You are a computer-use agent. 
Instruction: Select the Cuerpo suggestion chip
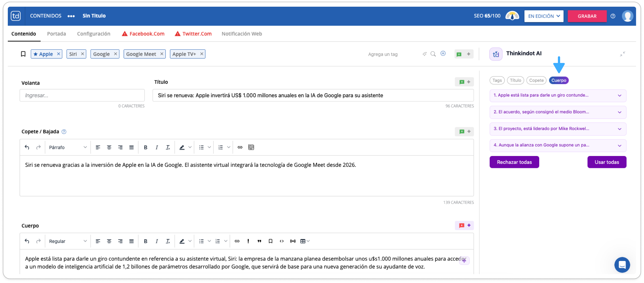pos(559,80)
